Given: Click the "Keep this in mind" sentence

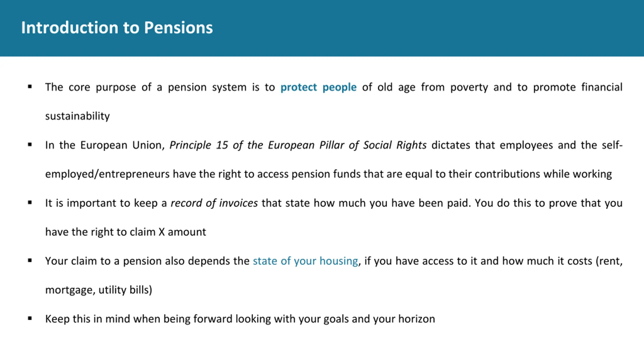Looking at the screenshot, I should pyautogui.click(x=240, y=319).
